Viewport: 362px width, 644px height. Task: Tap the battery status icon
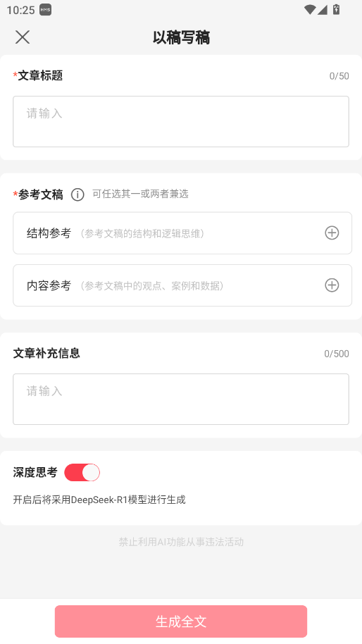(336, 9)
